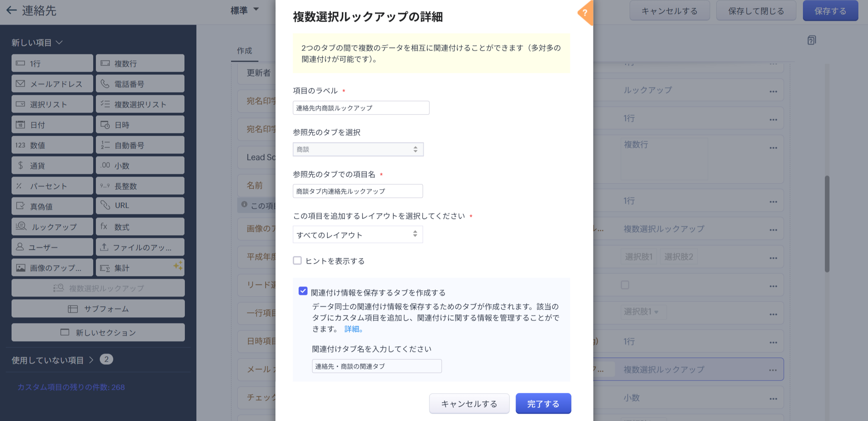Switch to the 作成 tab
Screen dimensions: 868x421
pyautogui.click(x=244, y=51)
